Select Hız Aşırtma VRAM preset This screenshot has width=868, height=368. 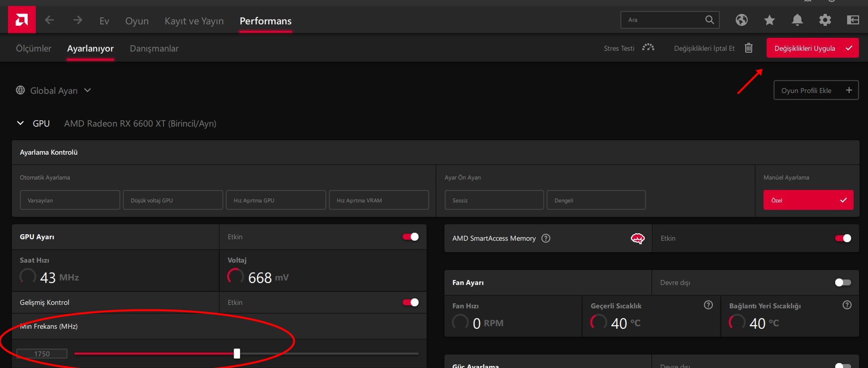(x=379, y=200)
